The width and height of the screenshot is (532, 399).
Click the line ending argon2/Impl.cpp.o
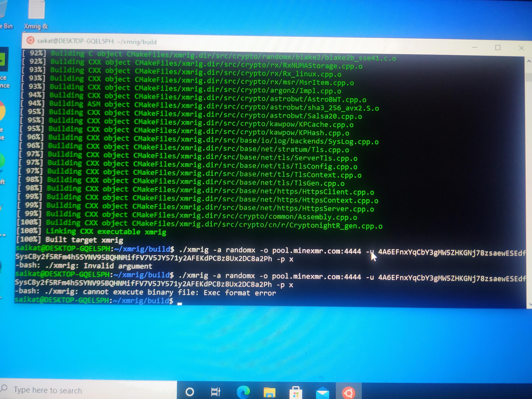click(181, 89)
